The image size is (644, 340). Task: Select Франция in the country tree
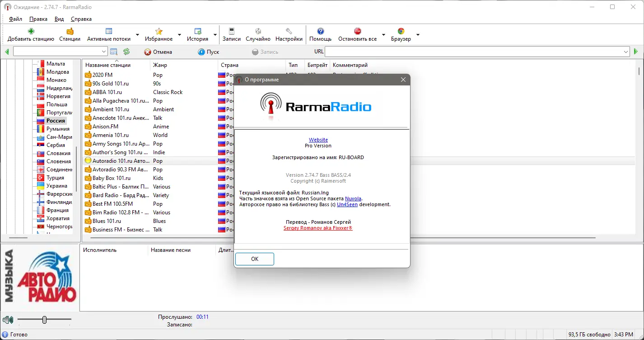click(57, 210)
